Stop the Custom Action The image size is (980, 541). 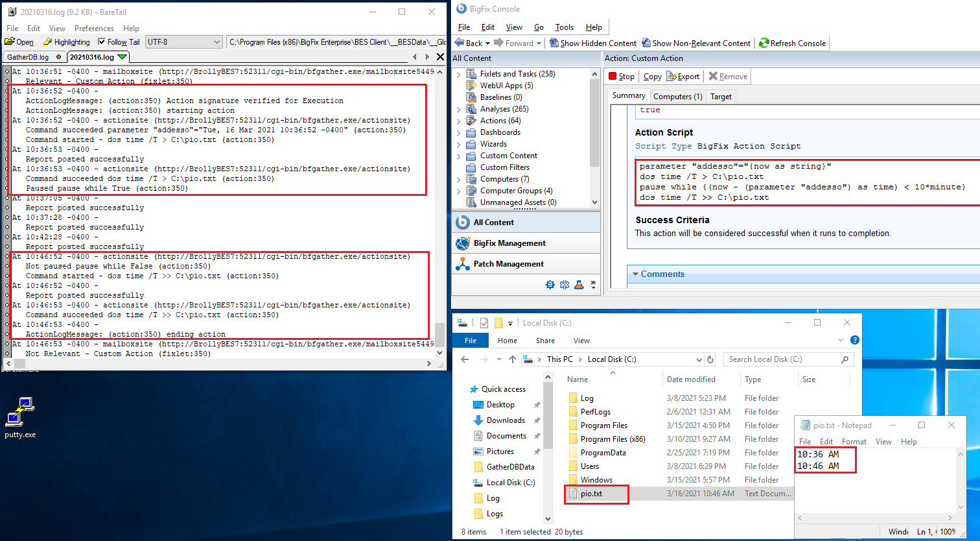tap(622, 77)
